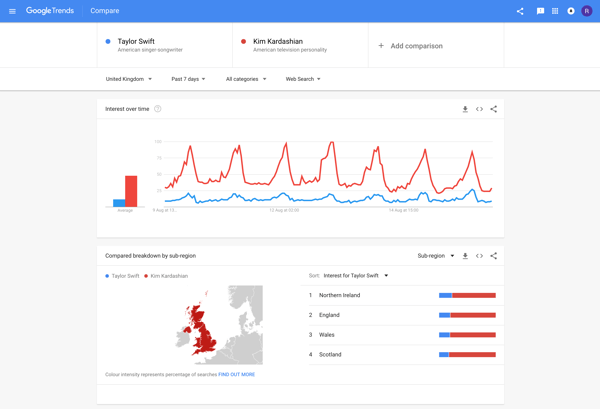The height and width of the screenshot is (409, 600).
Task: Share this comparison via header share icon
Action: 520,11
